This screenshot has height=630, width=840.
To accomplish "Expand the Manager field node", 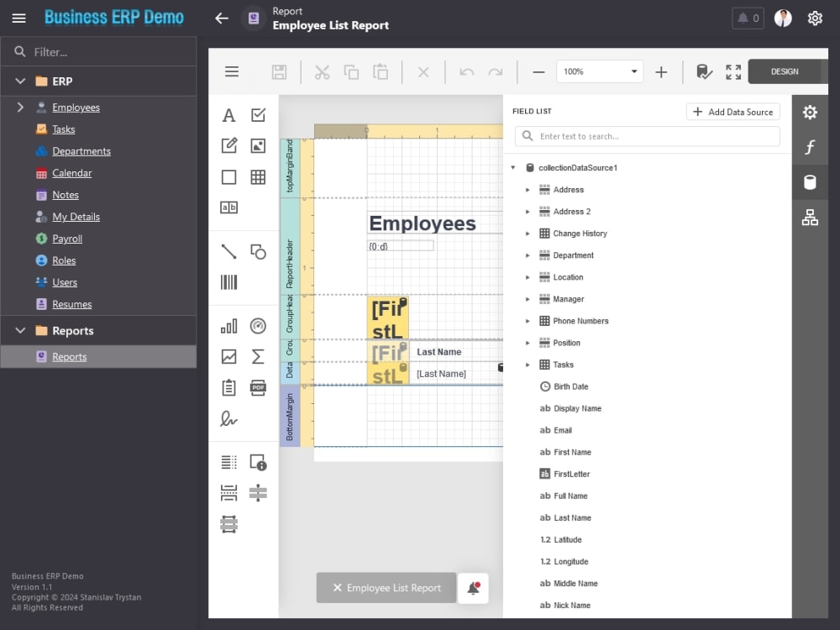I will click(528, 299).
